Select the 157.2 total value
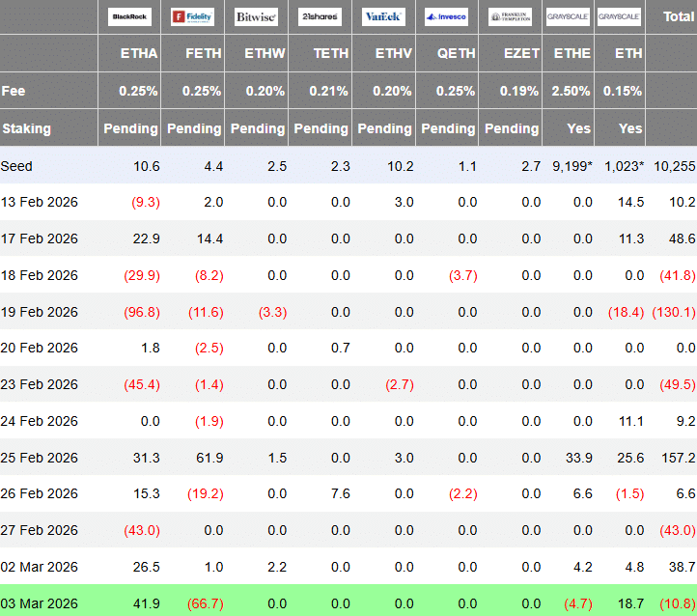 [676, 457]
